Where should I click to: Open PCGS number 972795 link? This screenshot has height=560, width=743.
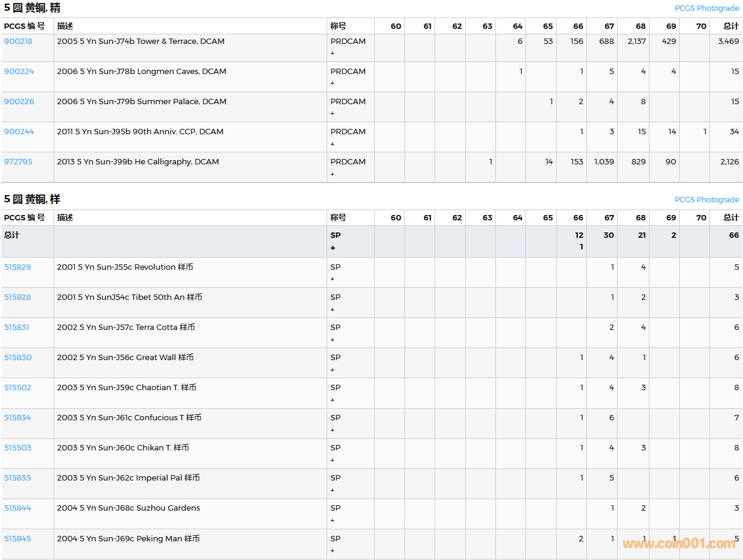coord(18,162)
